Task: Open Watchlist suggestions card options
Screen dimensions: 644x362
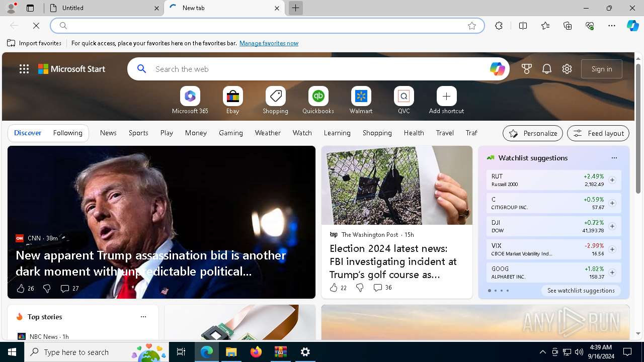Action: (614, 158)
